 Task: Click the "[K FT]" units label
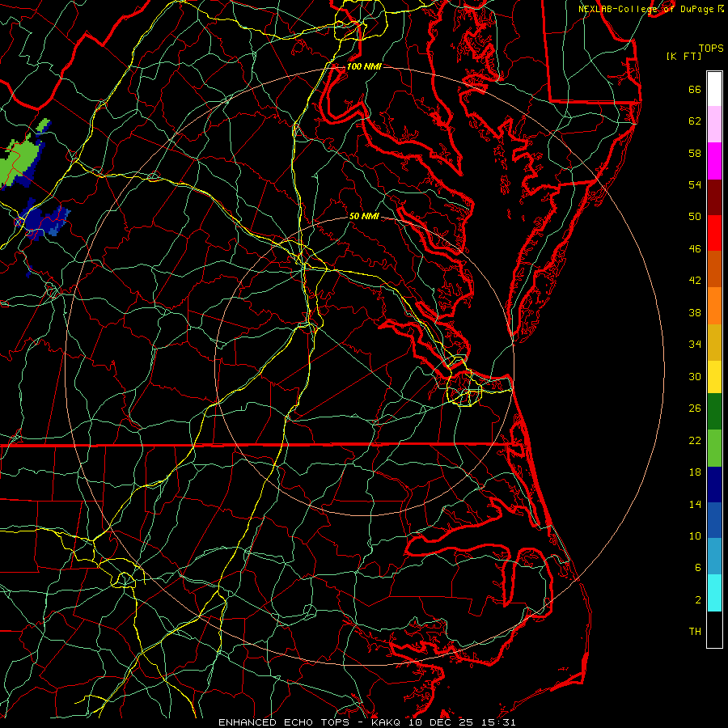tap(684, 56)
